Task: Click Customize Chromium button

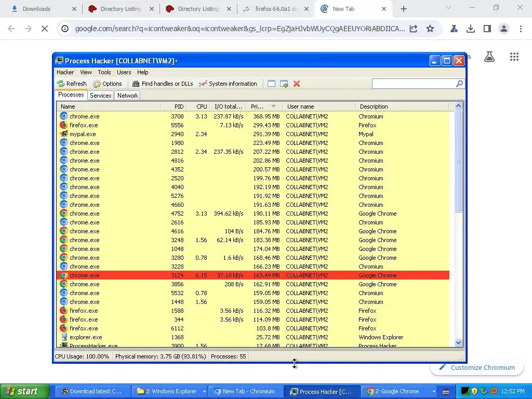Action: tap(477, 367)
